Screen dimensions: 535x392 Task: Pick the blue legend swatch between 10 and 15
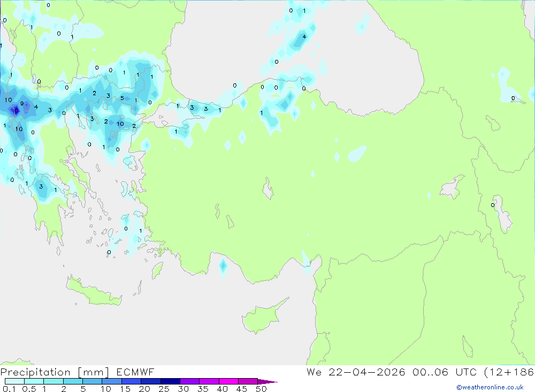[x=112, y=381]
